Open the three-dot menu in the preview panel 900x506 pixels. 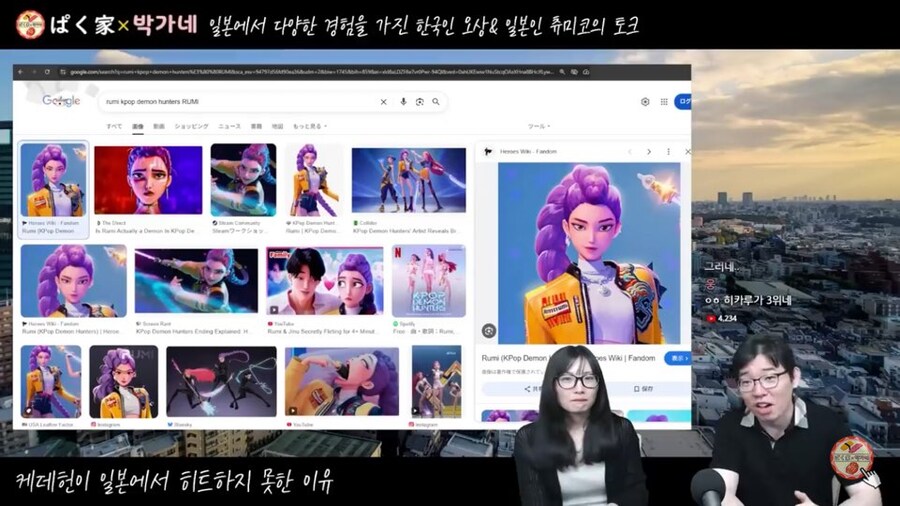pos(668,151)
